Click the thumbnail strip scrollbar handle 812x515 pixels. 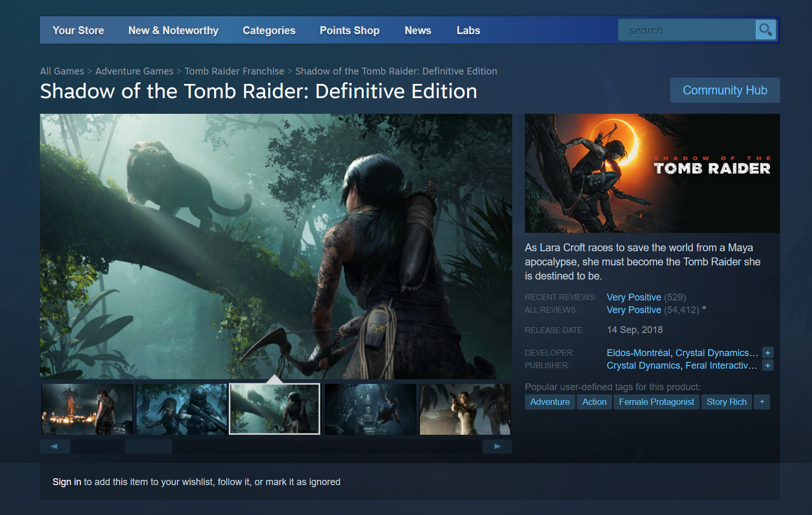(149, 446)
